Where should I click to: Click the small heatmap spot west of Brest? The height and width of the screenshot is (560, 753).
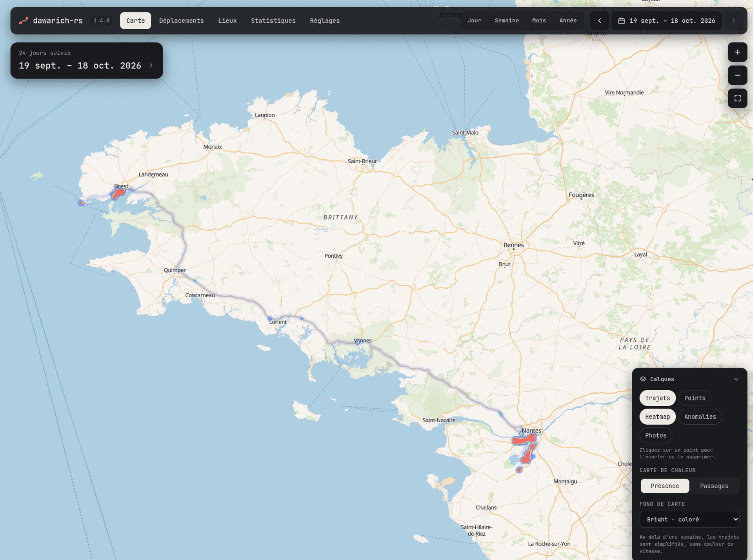click(x=81, y=203)
